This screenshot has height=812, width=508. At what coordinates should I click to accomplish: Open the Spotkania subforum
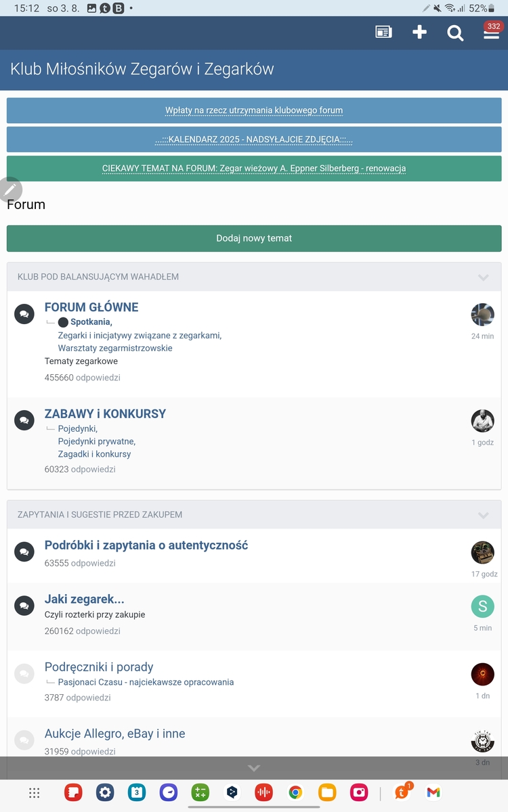coord(91,322)
